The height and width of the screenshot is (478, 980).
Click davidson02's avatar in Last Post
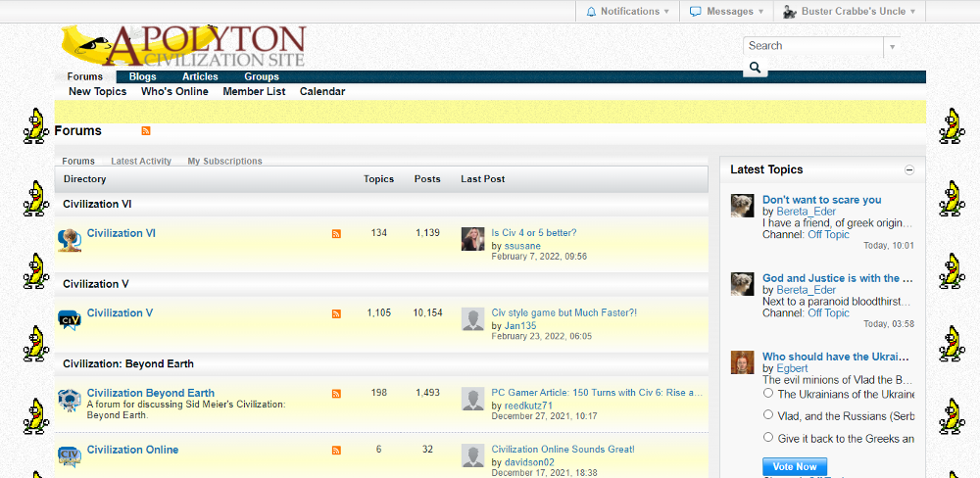point(472,454)
